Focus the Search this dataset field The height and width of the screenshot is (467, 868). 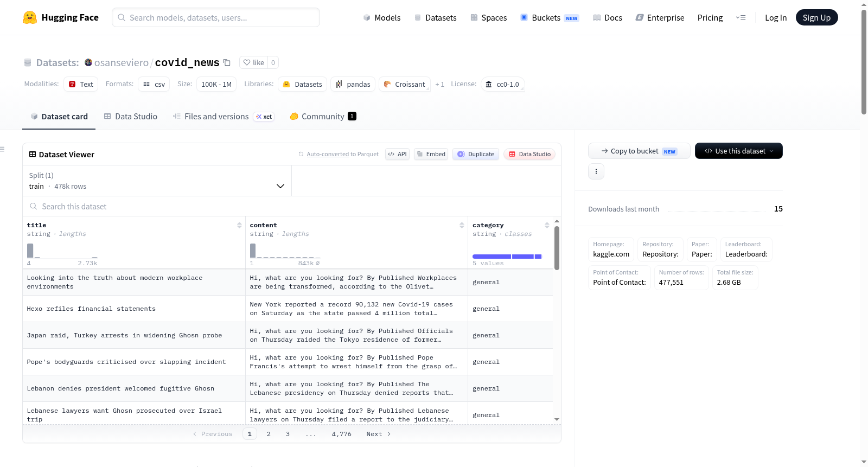[292, 206]
